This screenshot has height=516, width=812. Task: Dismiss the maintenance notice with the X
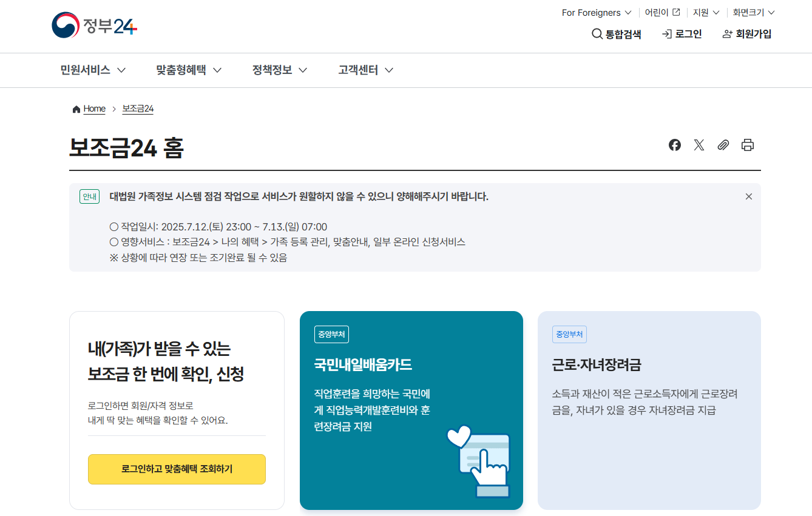click(748, 196)
